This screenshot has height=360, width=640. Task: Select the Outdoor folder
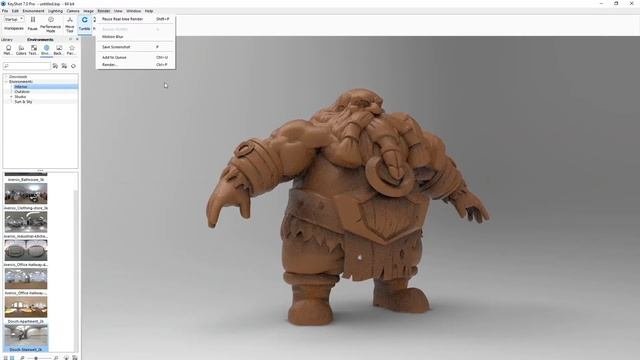pyautogui.click(x=22, y=91)
